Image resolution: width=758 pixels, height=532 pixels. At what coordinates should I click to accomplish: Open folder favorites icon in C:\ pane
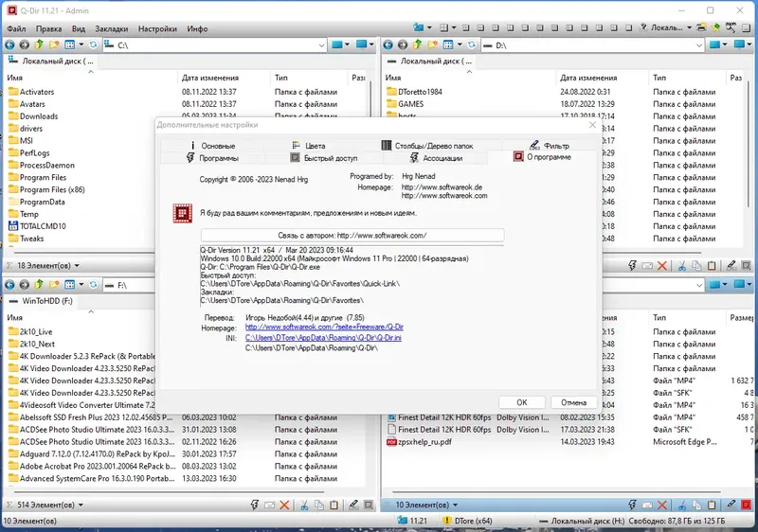pyautogui.click(x=54, y=44)
